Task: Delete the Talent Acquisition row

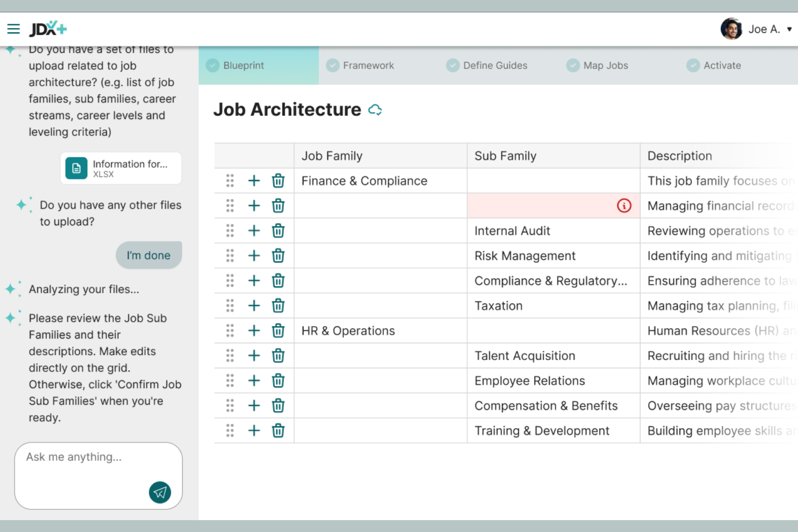Action: pos(278,355)
